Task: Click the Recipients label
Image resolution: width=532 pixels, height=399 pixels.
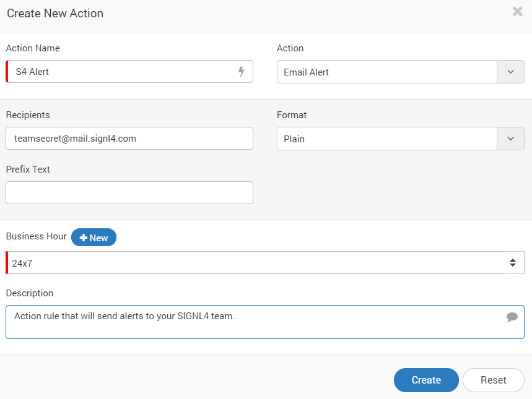Action: tap(28, 115)
